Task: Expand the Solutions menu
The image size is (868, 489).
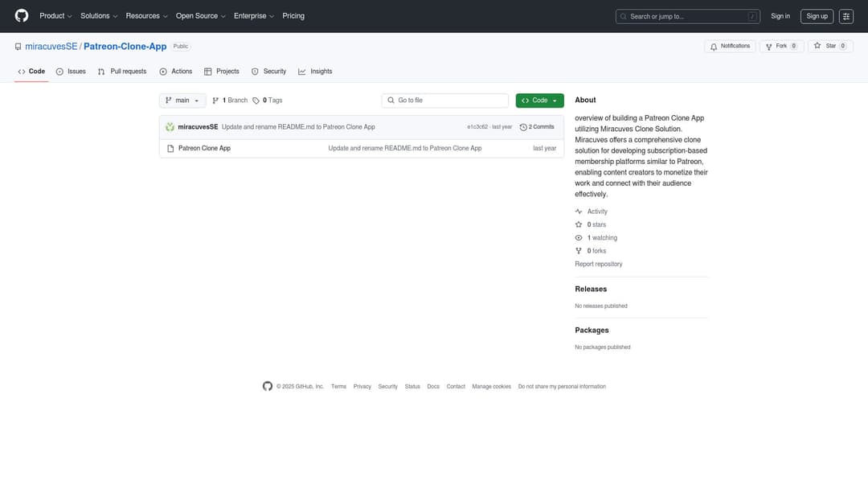Action: 99,16
